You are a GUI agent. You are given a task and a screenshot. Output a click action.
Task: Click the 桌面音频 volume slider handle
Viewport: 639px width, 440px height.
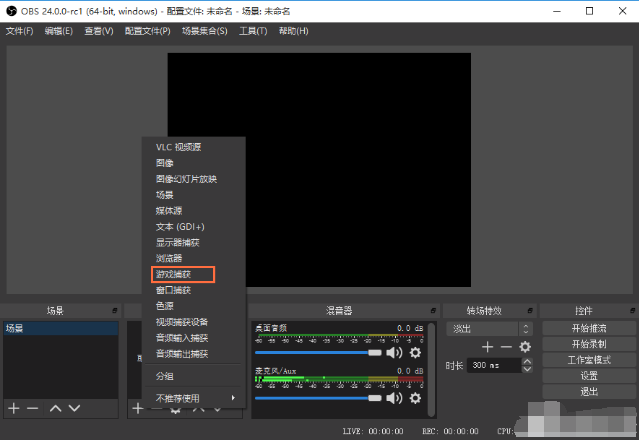pyautogui.click(x=375, y=352)
